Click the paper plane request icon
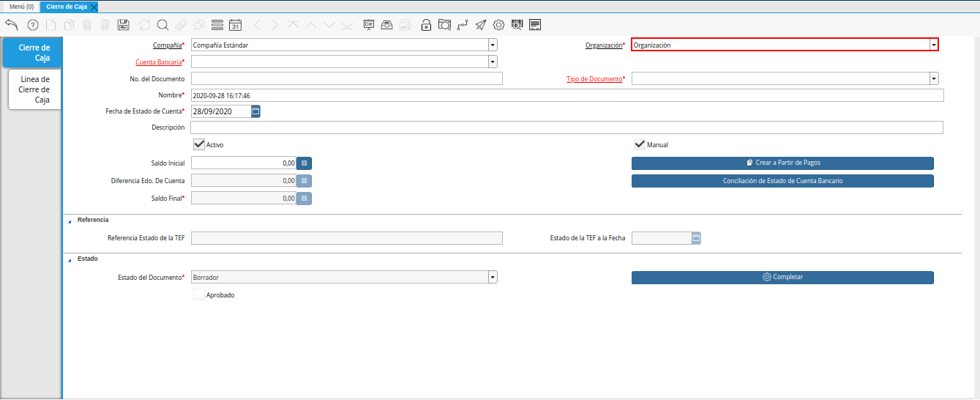Viewport: 980px width, 400px height. pos(481,25)
